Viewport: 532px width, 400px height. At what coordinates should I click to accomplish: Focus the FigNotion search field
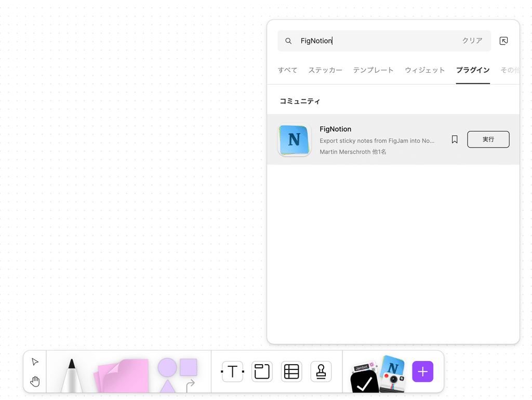tap(384, 41)
